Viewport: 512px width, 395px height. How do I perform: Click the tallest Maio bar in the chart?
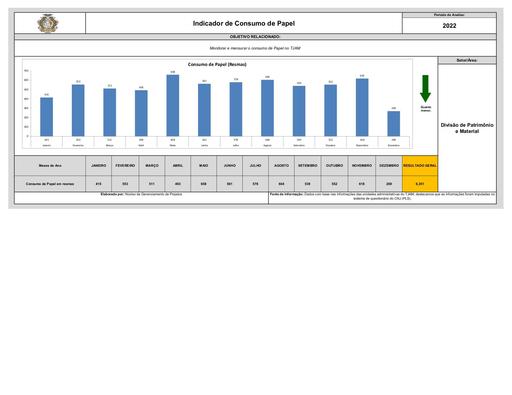click(173, 105)
